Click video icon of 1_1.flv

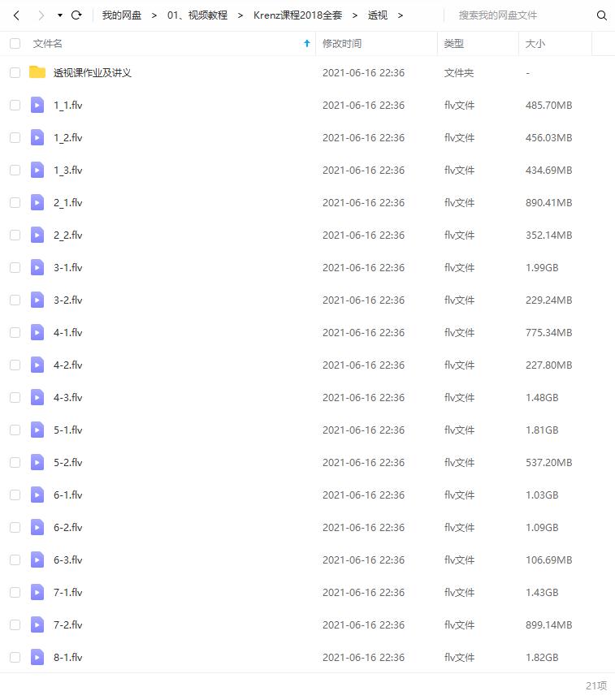point(37,105)
